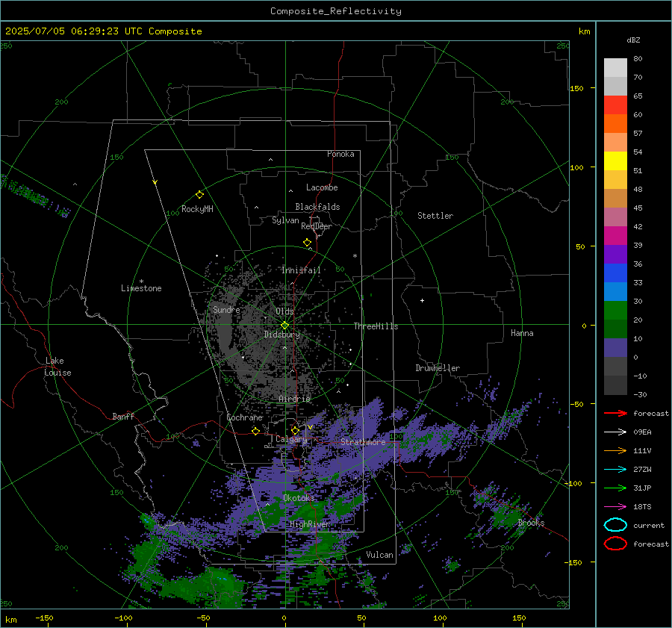This screenshot has width=672, height=628.
Task: Click the Brooks label
Action: click(x=531, y=523)
